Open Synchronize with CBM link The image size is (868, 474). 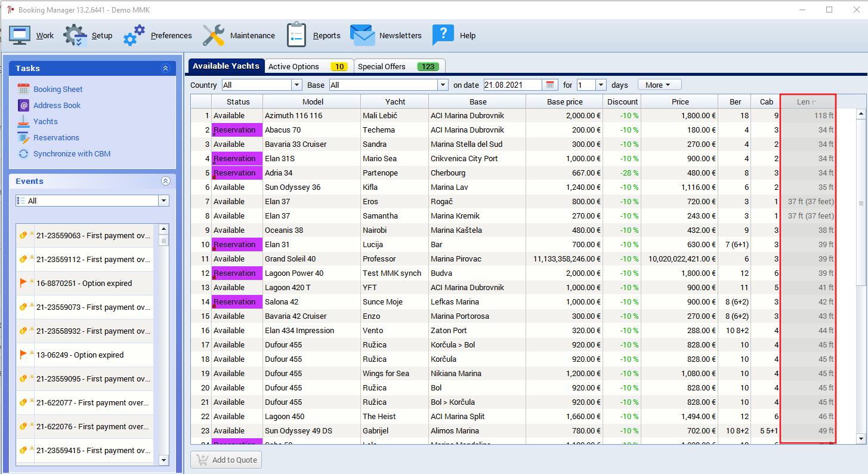coord(72,153)
